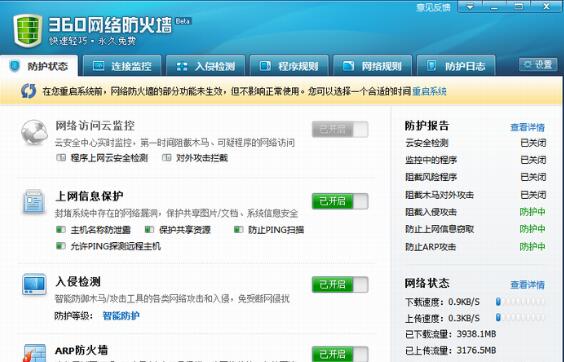Image resolution: width=564 pixels, height=362 pixels.
Task: Click the 程序规则 tab icon
Action: pyautogui.click(x=265, y=66)
